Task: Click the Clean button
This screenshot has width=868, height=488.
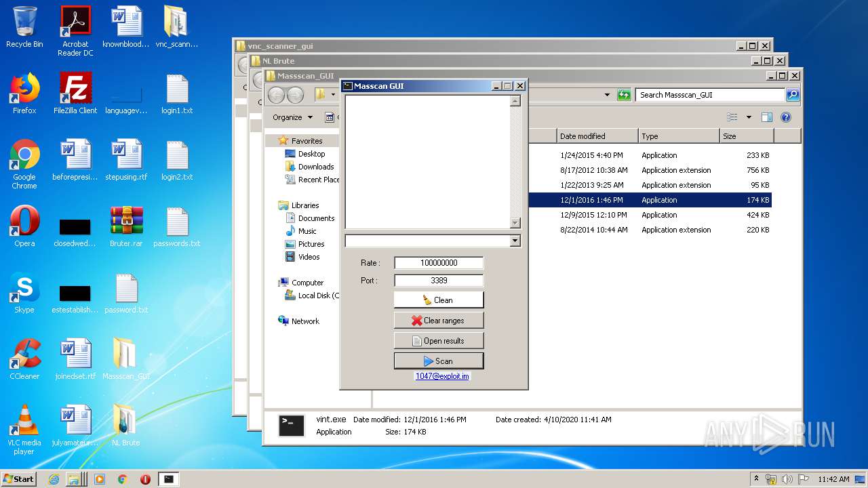Action: [x=439, y=300]
